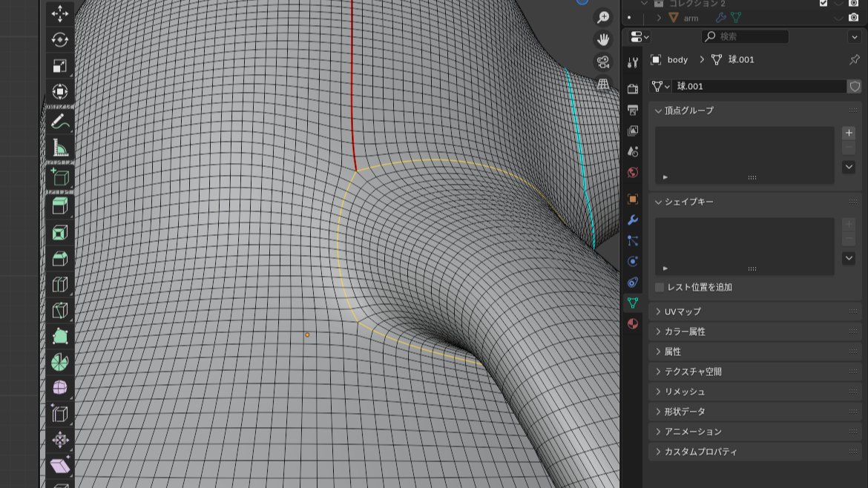Click the viewport pan hand icon
This screenshot has width=868, height=488.
click(x=603, y=39)
